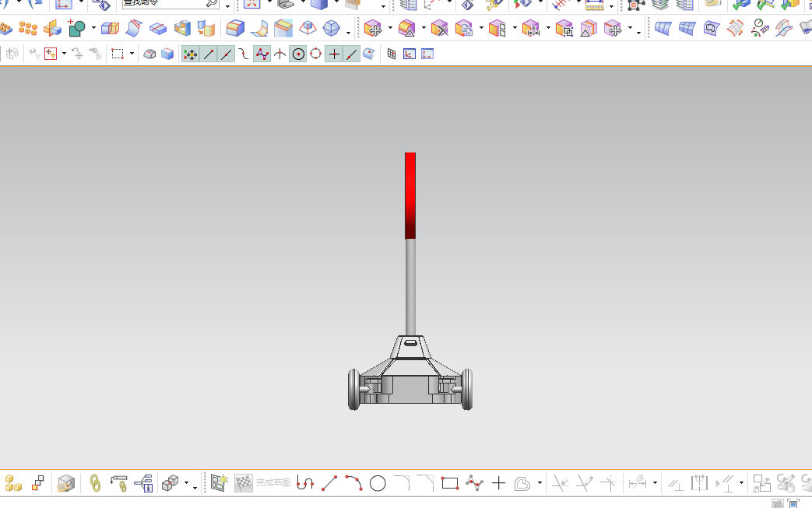Screen dimensions: 812x508
Task: Toggle the enable snap point button
Action: click(x=191, y=54)
